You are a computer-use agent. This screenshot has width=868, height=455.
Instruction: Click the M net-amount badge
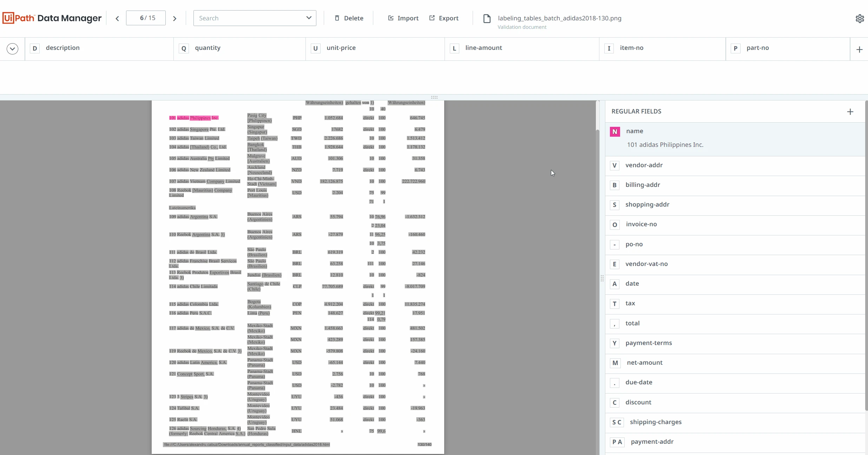coord(615,363)
